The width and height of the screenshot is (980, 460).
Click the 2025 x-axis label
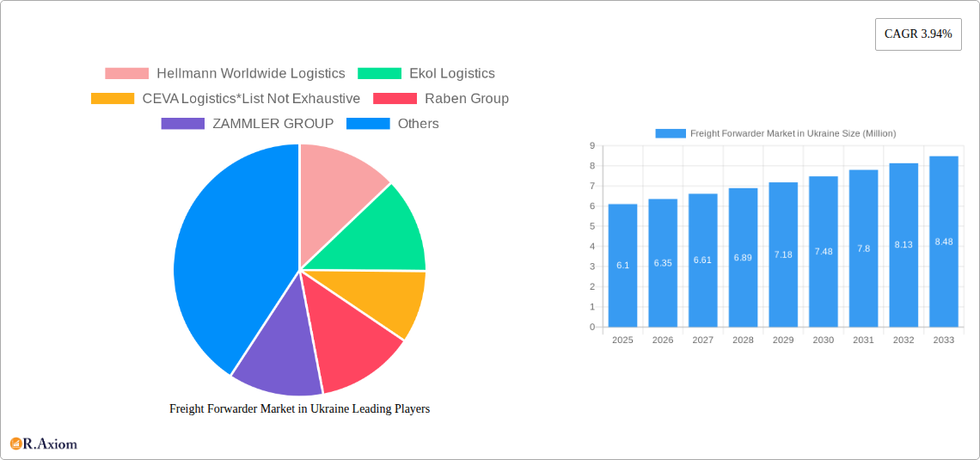coord(622,340)
